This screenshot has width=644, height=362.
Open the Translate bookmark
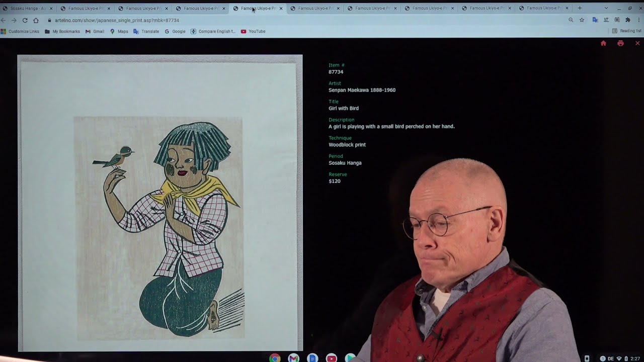coord(146,31)
